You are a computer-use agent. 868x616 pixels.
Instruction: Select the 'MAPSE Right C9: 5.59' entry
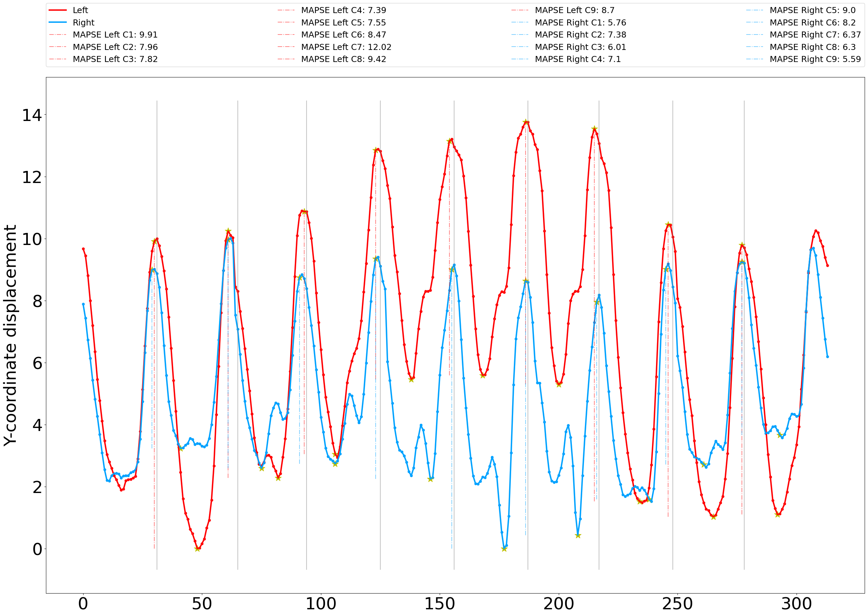[815, 59]
